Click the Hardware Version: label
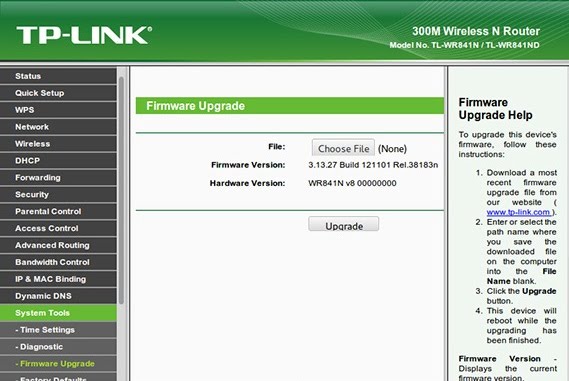 pos(247,183)
